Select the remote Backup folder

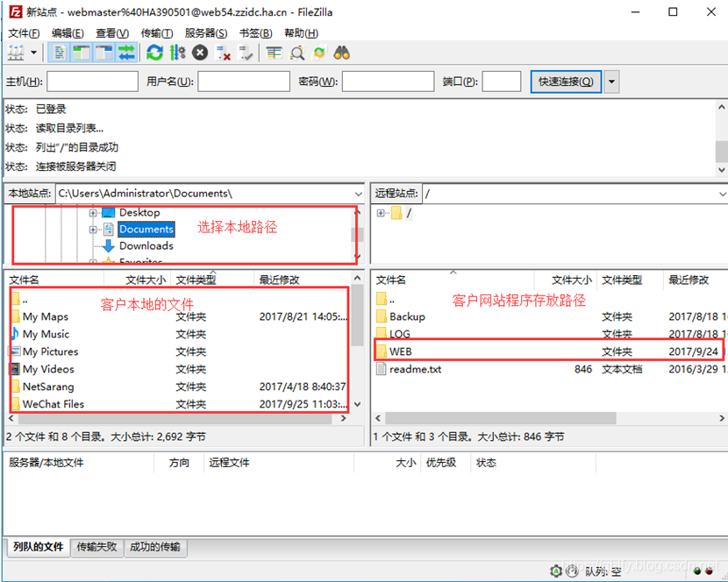click(407, 317)
